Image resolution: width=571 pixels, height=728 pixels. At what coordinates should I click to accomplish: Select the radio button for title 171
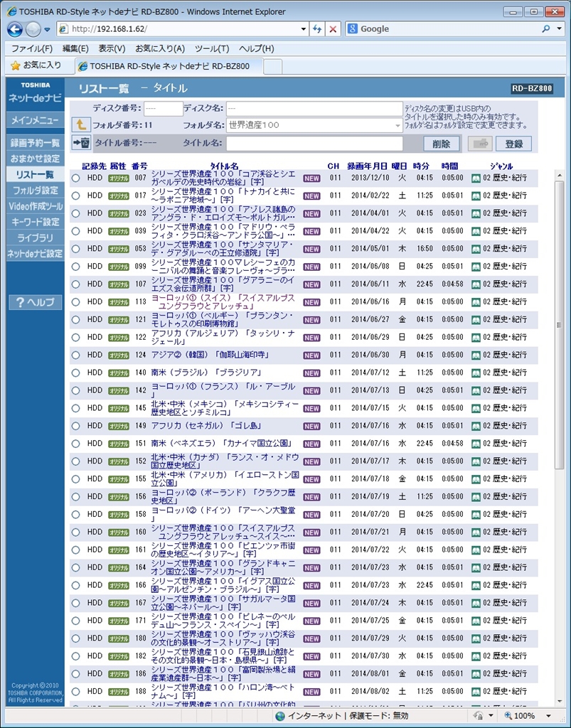point(75,621)
